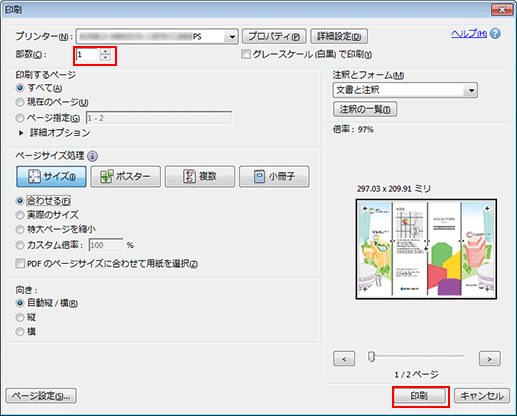This screenshot has width=517, height=416.
Task: Click the print preview thumbnail
Action: click(426, 249)
